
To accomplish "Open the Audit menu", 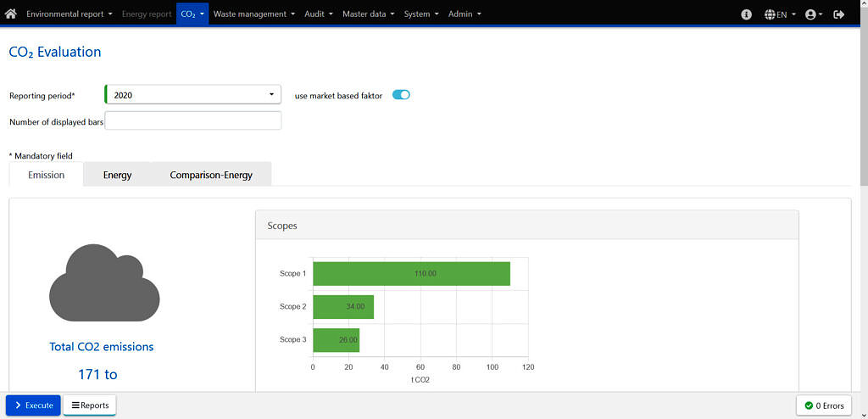I will [x=319, y=14].
